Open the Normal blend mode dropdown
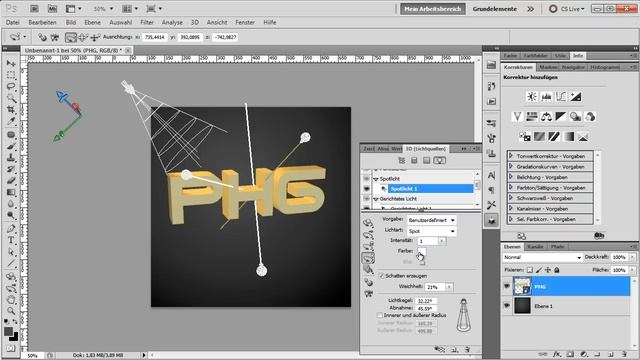Viewport: 640px width, 360px height. pyautogui.click(x=542, y=257)
